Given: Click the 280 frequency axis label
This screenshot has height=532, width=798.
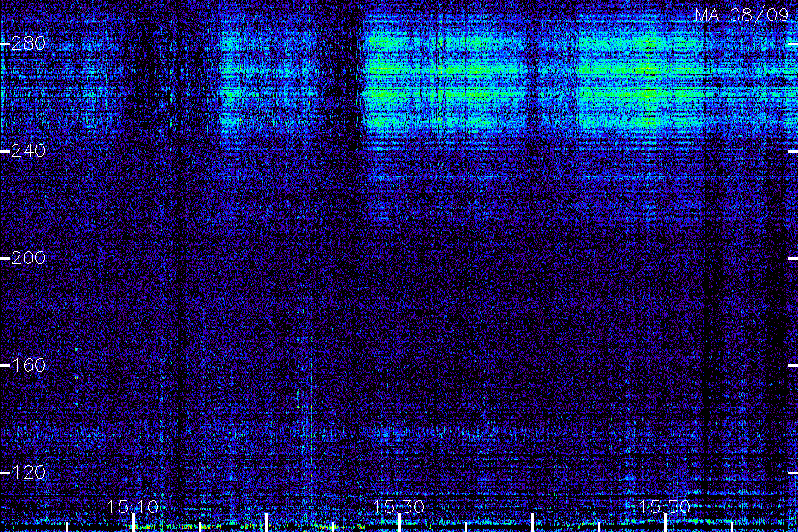Looking at the screenshot, I should (28, 43).
